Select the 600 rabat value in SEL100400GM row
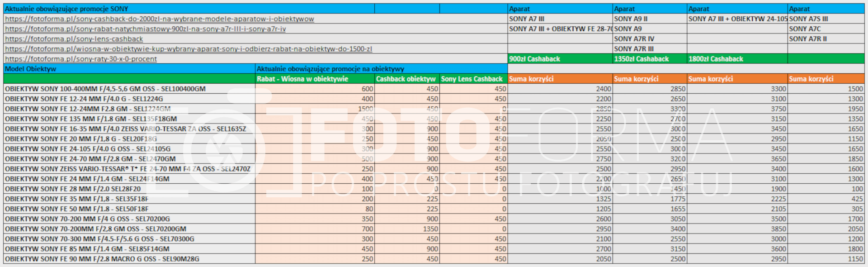The height and width of the screenshot is (267, 868). (315, 89)
